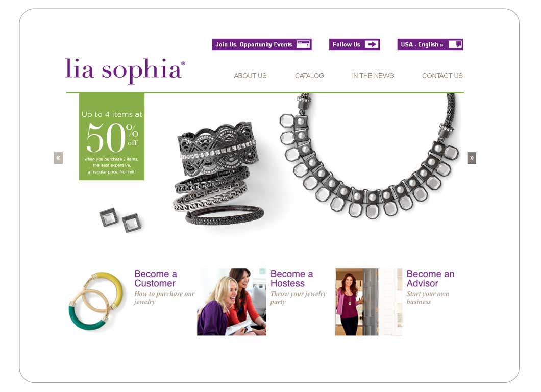The height and width of the screenshot is (392, 541).
Task: Click the Follow Us button text
Action: pyautogui.click(x=347, y=44)
